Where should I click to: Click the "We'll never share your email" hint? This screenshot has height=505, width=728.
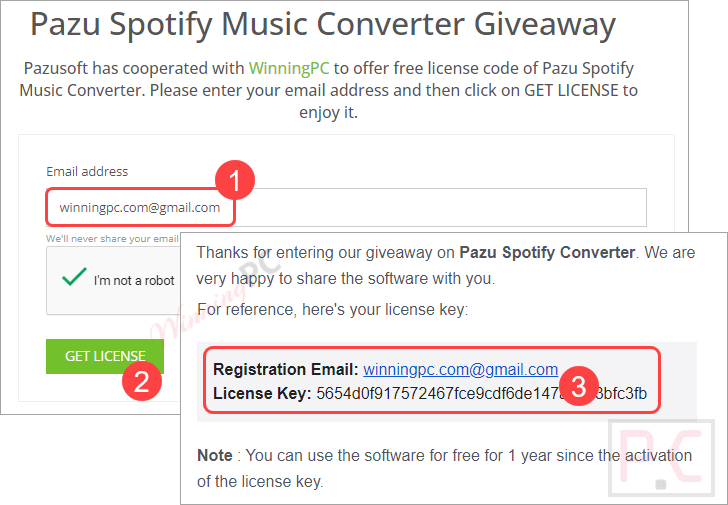pos(112,239)
